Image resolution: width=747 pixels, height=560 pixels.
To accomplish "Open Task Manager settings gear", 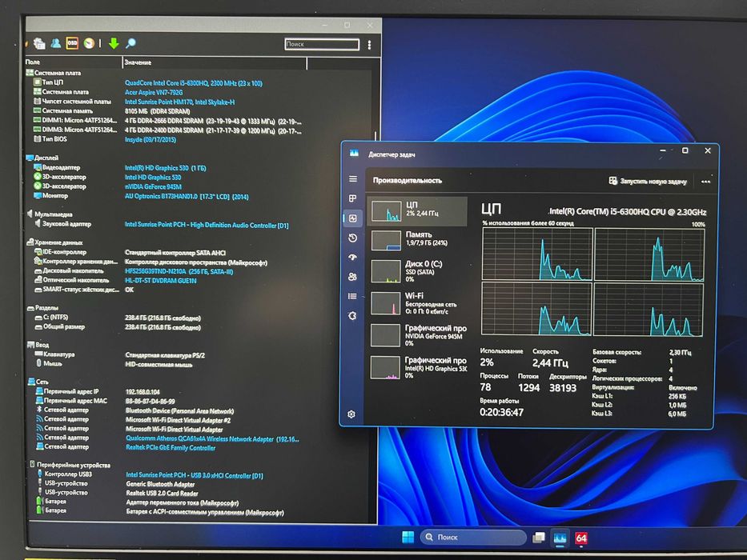I will [351, 414].
